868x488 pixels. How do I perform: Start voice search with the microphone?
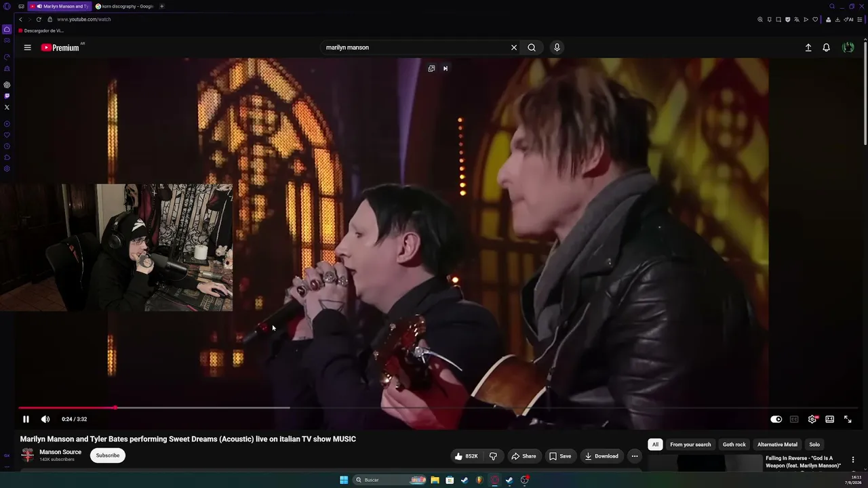pos(557,47)
